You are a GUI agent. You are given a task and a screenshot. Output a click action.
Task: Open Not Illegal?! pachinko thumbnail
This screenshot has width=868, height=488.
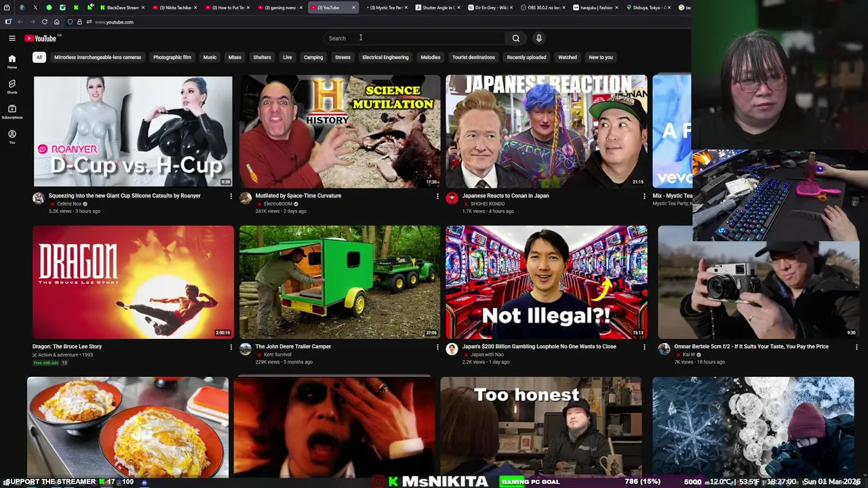547,282
